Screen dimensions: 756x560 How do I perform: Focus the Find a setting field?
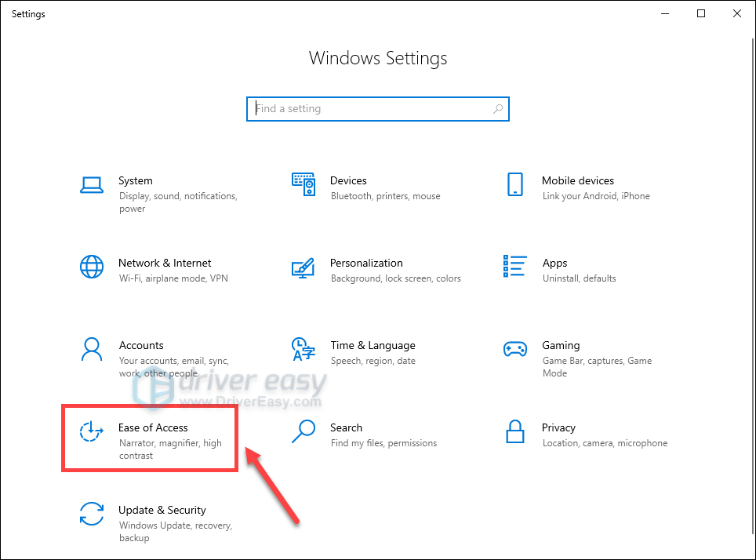coord(369,109)
